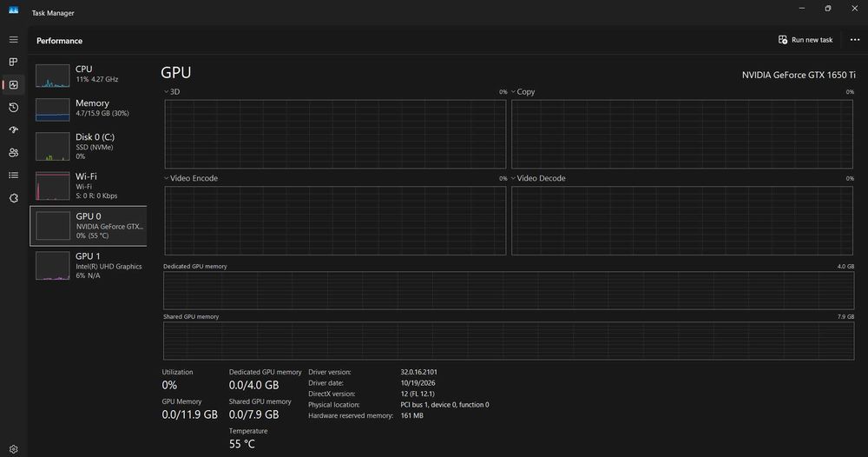Open the more options ellipsis menu

coord(855,40)
